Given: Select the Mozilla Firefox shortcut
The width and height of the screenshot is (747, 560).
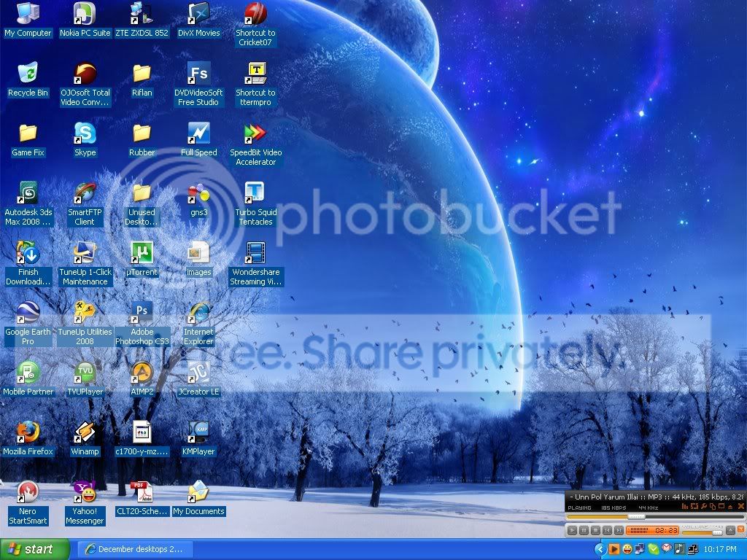Looking at the screenshot, I should (28, 439).
